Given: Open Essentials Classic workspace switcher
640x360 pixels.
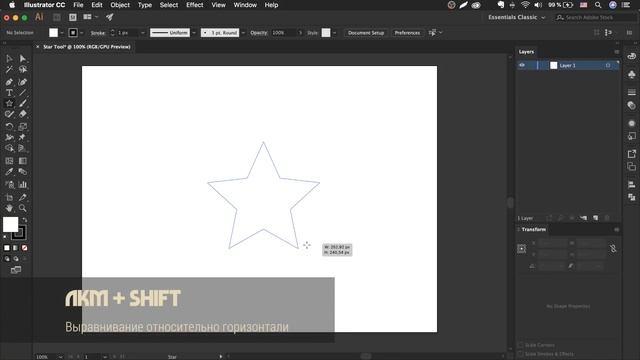Looking at the screenshot, I should (516, 17).
